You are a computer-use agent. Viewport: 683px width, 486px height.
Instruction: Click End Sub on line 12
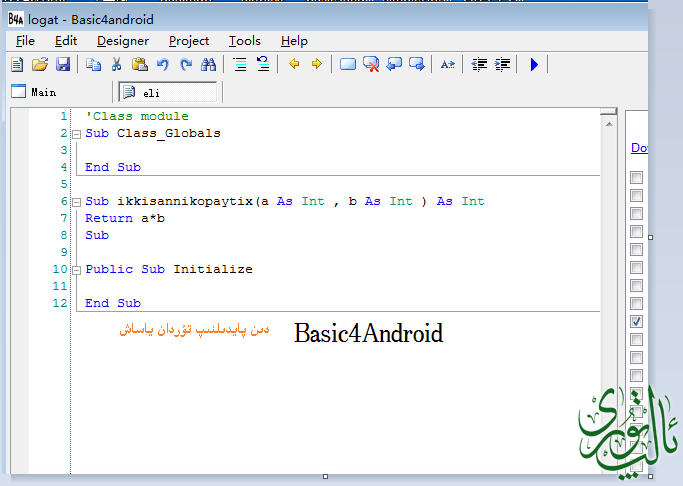point(113,303)
